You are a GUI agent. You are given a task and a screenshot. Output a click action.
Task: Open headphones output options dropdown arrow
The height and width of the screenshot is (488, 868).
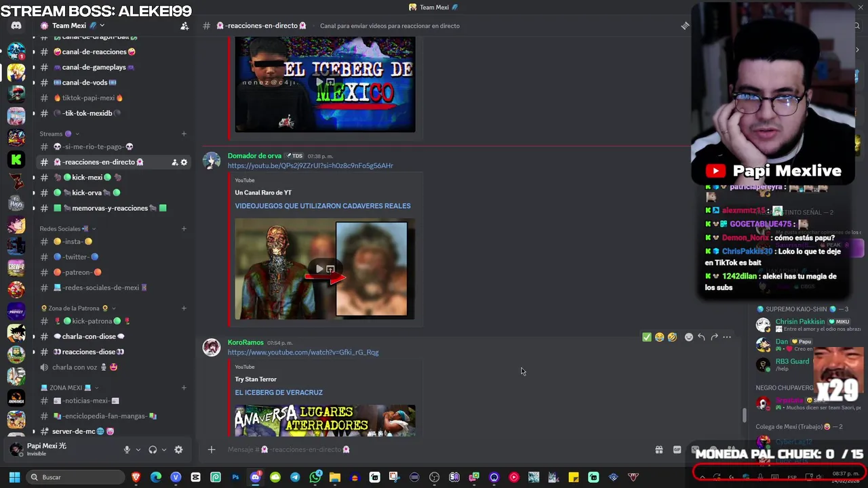[163, 449]
